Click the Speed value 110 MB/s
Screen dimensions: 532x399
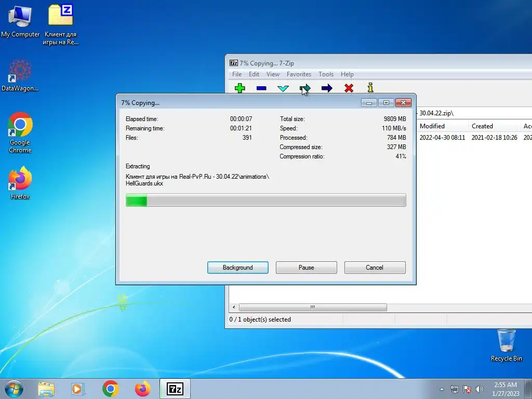click(x=394, y=128)
